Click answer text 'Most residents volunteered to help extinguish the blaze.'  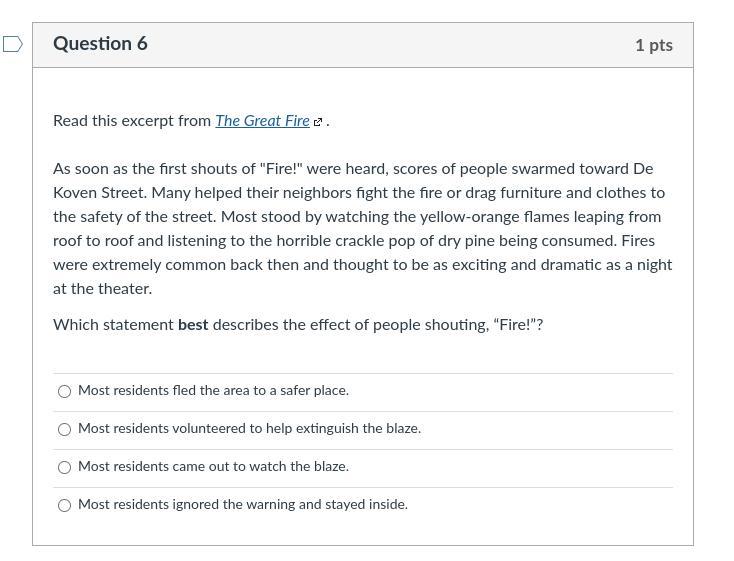click(x=249, y=429)
